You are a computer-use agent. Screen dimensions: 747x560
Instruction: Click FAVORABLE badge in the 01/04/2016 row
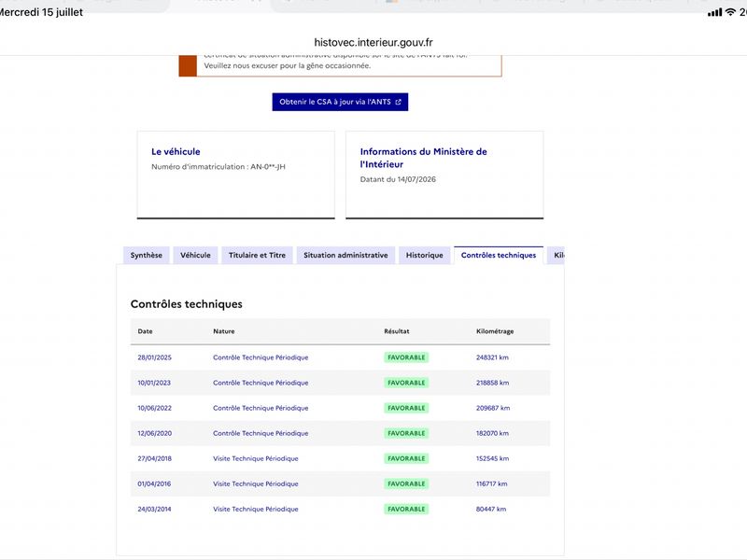click(x=406, y=483)
